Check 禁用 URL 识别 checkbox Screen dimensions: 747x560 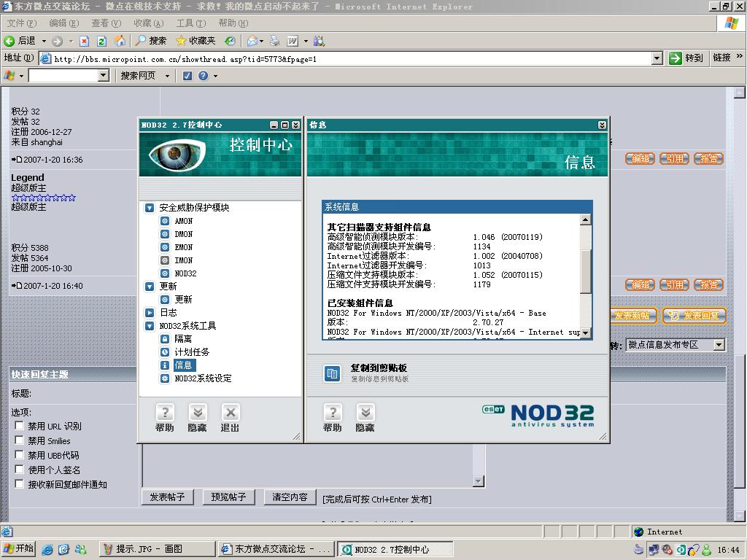point(19,425)
